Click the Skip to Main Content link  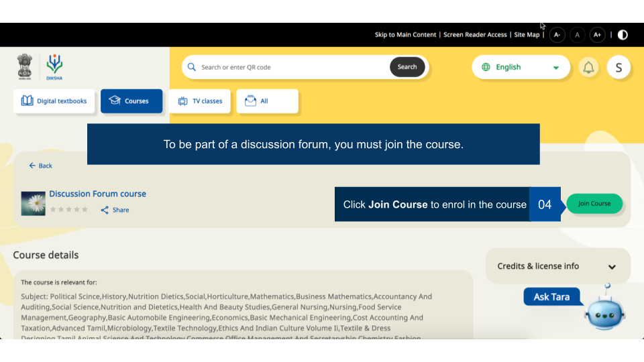(405, 35)
